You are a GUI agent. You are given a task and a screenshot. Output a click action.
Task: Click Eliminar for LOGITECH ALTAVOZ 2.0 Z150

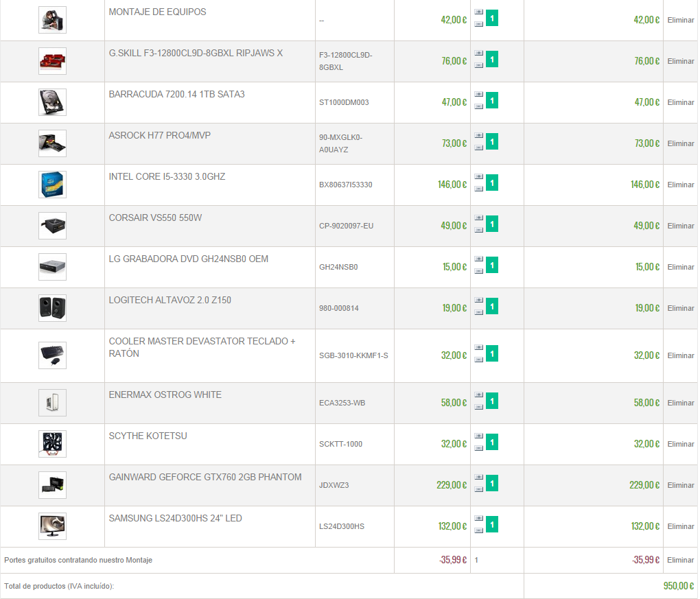tap(680, 308)
